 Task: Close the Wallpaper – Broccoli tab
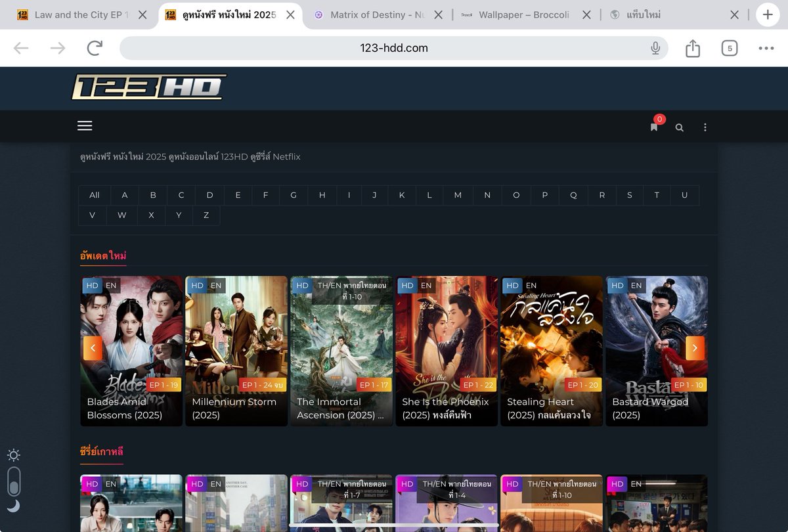click(586, 14)
